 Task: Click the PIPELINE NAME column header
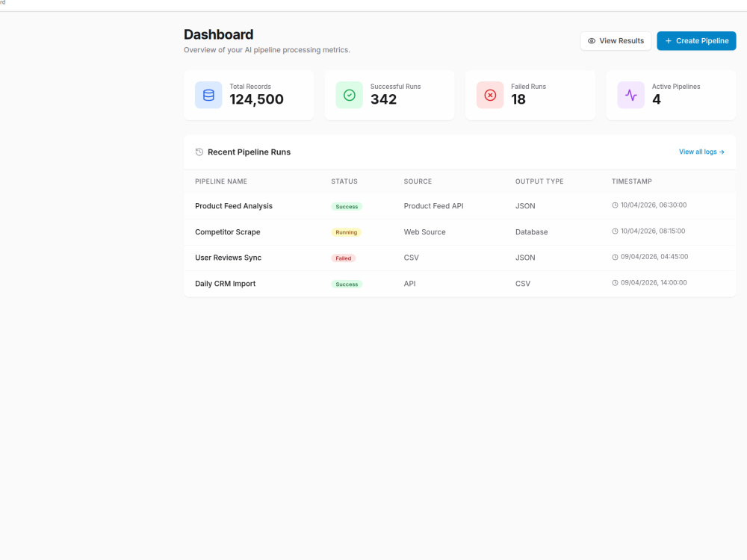pyautogui.click(x=221, y=181)
